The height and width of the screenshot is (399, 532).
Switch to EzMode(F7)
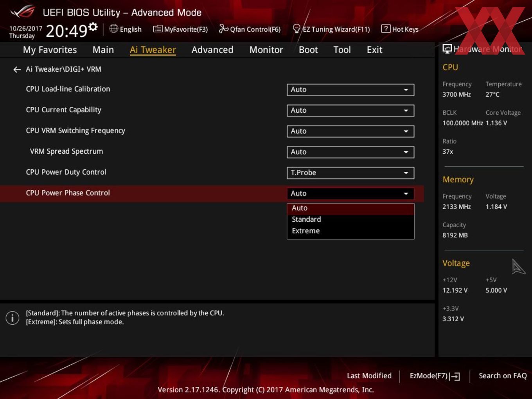tap(435, 376)
